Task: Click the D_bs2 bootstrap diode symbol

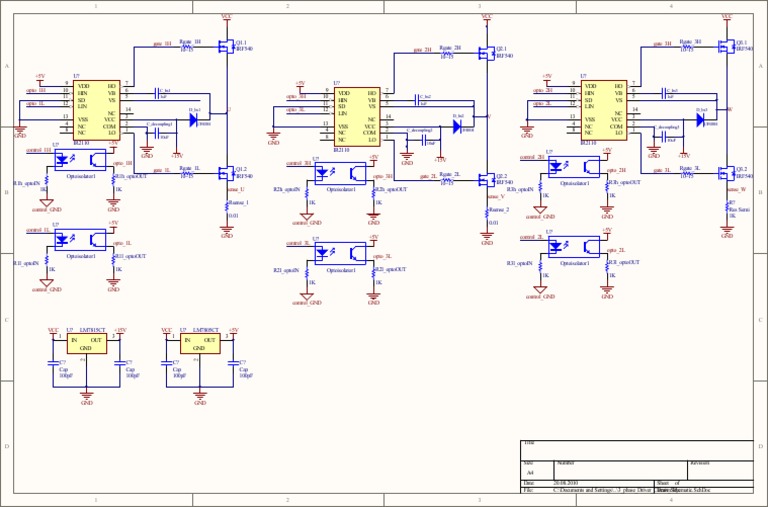Action: [457, 127]
